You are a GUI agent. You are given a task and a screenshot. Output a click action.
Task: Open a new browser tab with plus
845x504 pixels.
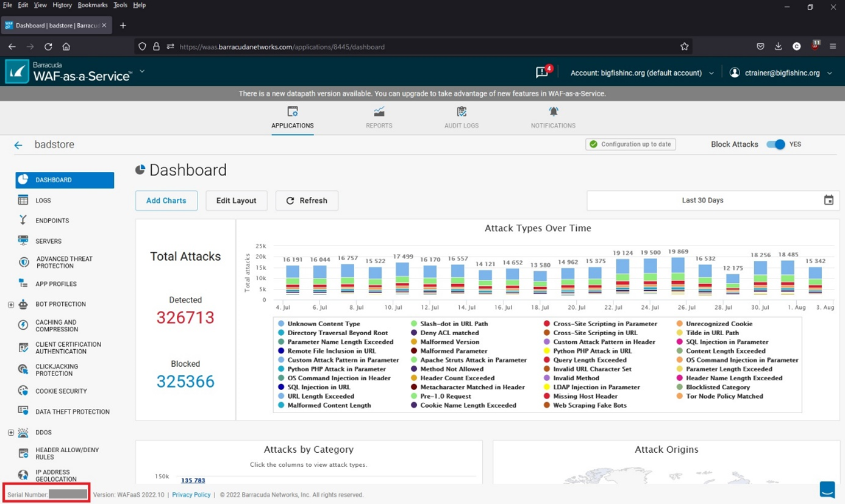(123, 25)
